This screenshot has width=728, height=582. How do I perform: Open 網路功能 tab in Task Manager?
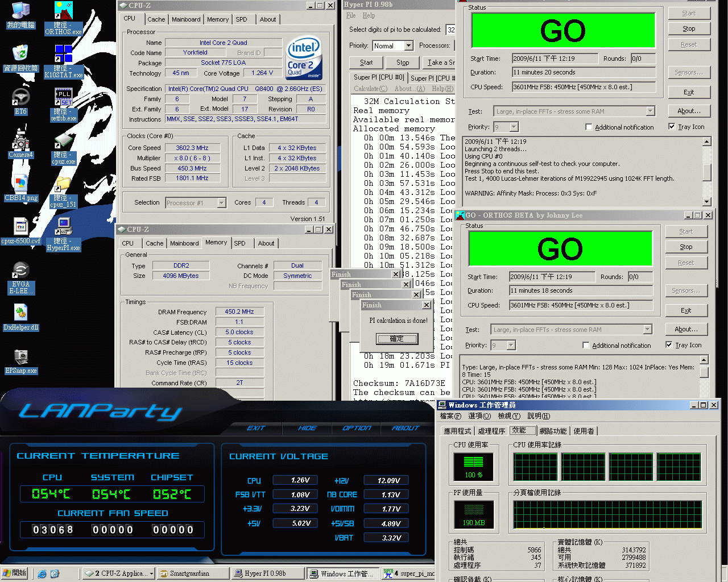(x=553, y=431)
